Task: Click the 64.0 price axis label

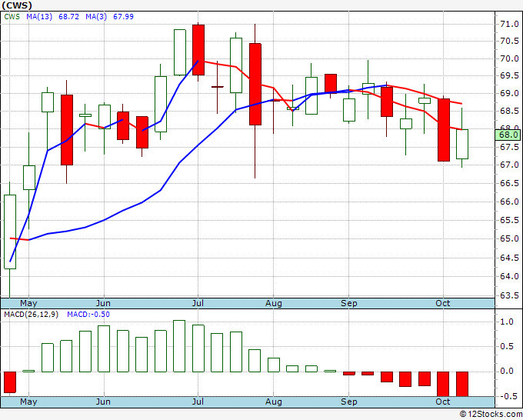Action: point(509,277)
